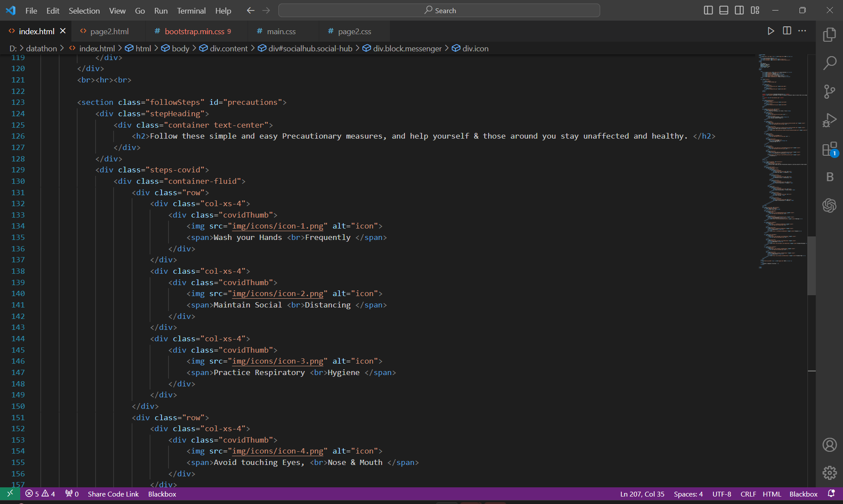Open the Manage settings gear
This screenshot has height=504, width=843.
click(829, 473)
